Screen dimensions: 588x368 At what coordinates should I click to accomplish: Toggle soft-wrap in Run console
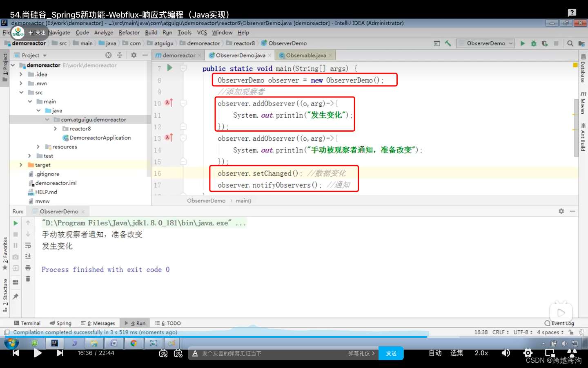coord(28,245)
